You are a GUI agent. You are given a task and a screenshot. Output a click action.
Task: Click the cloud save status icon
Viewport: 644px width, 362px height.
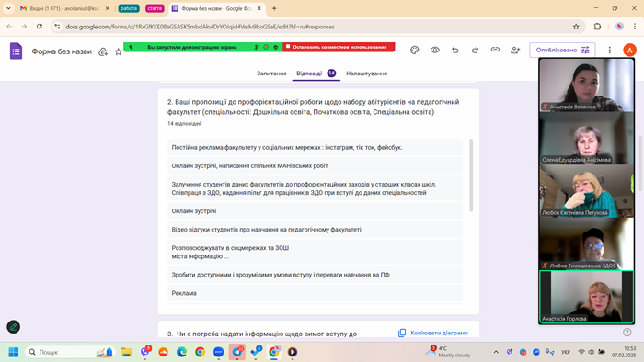coord(103,51)
